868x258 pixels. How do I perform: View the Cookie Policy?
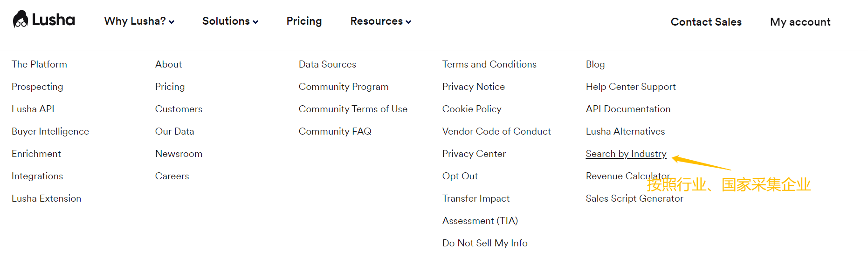(472, 109)
